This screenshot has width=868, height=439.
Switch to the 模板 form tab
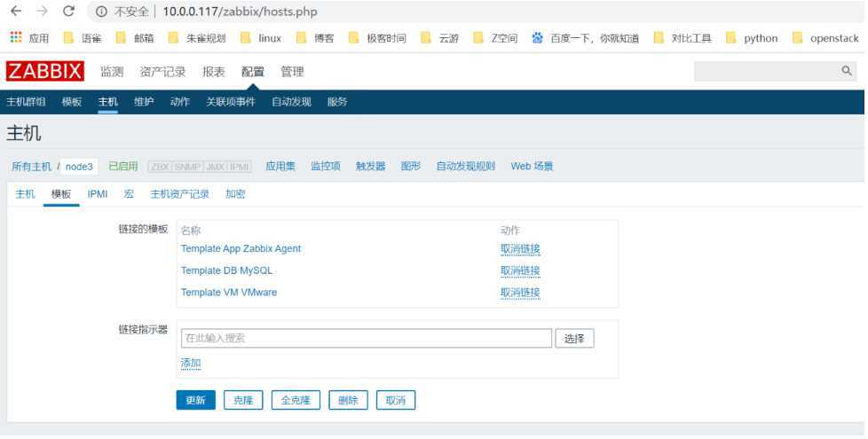coord(61,194)
